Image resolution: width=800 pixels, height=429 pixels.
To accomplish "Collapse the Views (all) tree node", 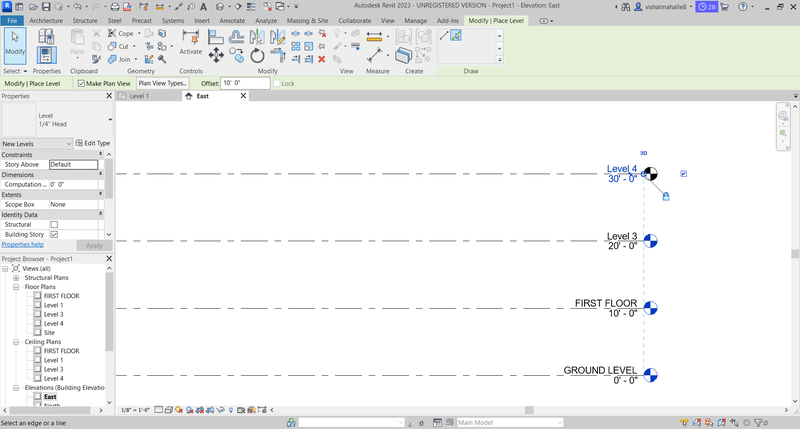I will click(5, 269).
